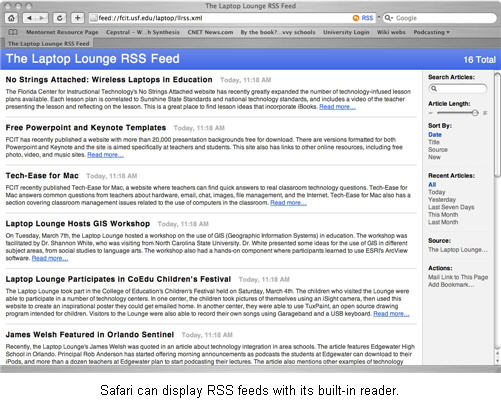Click the feed URL address field
Viewport: 501px width, 407px height.
(220, 18)
